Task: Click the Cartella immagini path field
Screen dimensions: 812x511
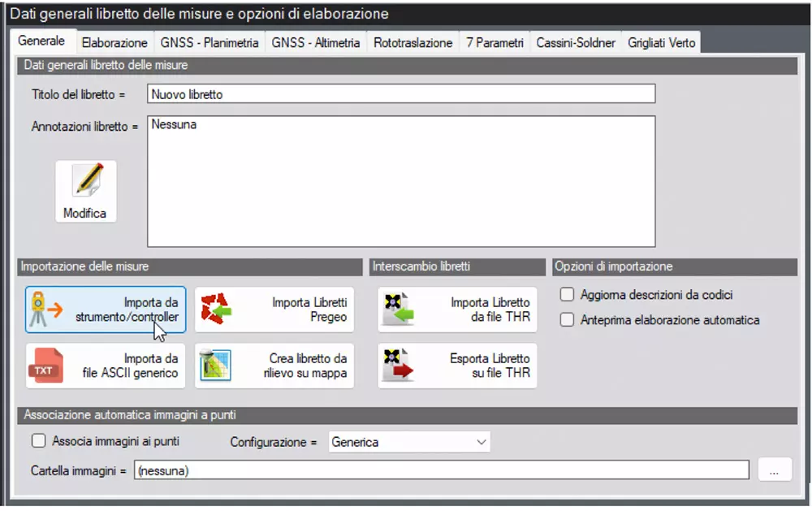Action: [441, 470]
